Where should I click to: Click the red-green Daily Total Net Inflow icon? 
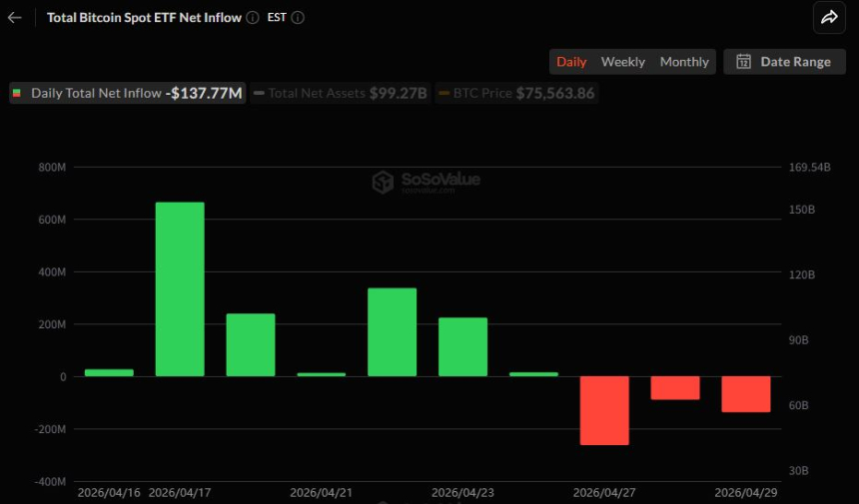tap(17, 93)
